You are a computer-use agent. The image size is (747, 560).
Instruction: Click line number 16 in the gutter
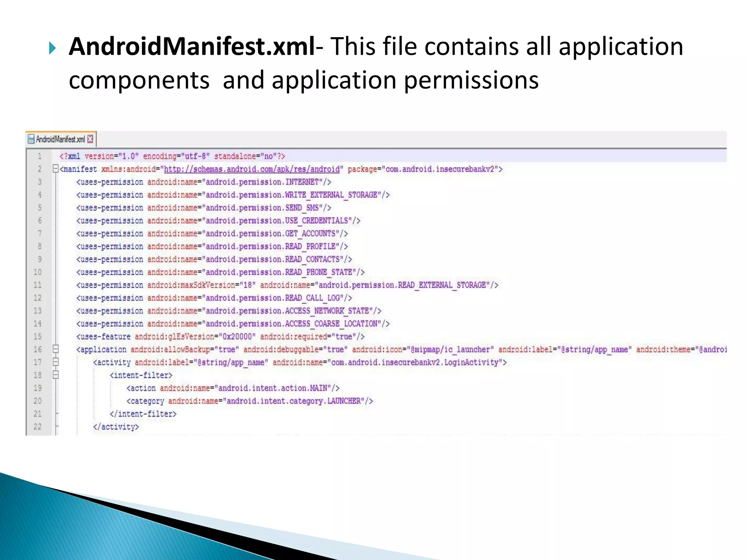point(38,349)
